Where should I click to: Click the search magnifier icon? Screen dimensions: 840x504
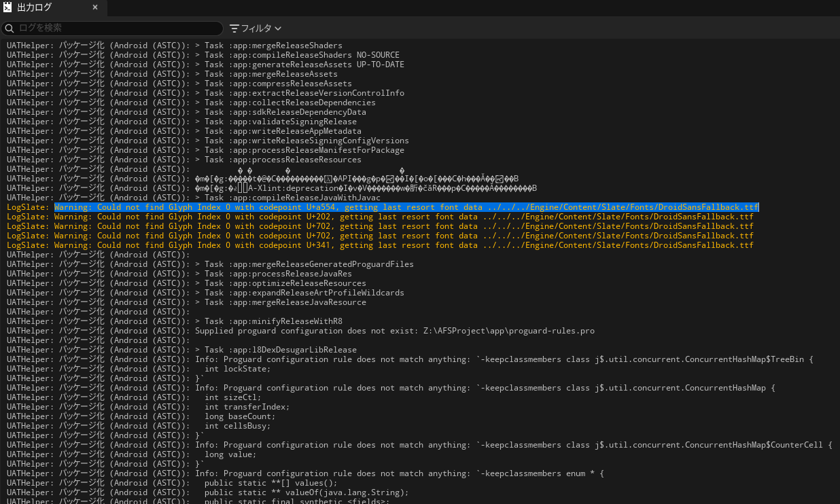(10, 29)
